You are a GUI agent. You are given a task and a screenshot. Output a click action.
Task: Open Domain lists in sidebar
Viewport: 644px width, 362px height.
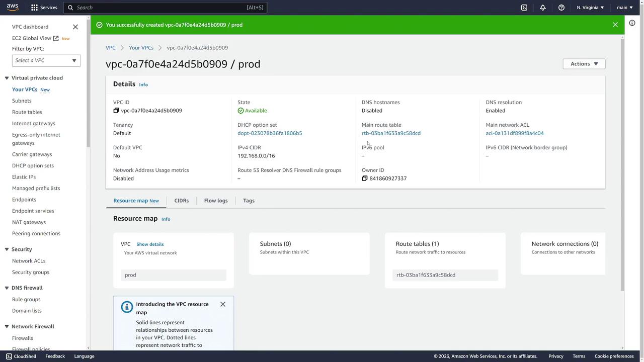27,311
